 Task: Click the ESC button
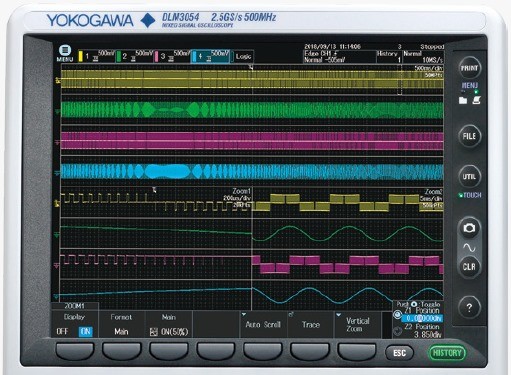click(x=399, y=353)
